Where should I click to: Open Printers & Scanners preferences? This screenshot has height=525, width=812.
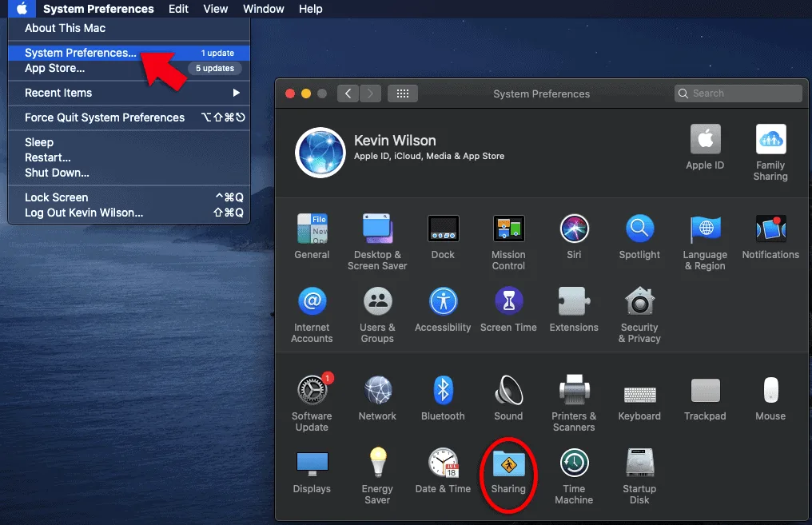coord(574,403)
